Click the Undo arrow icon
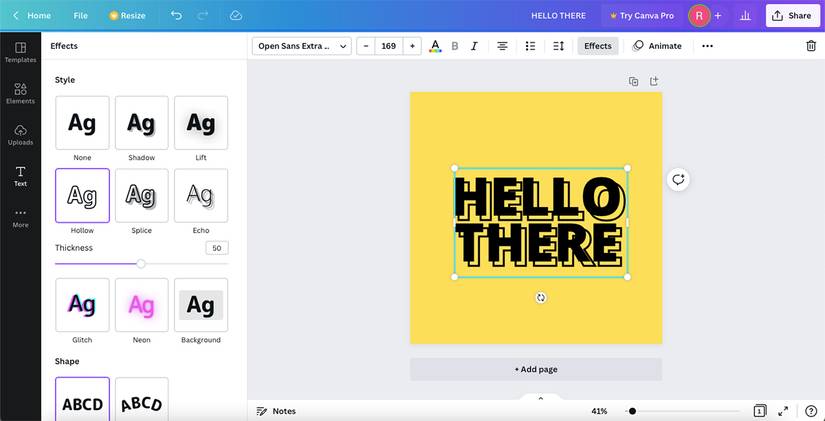 177,16
